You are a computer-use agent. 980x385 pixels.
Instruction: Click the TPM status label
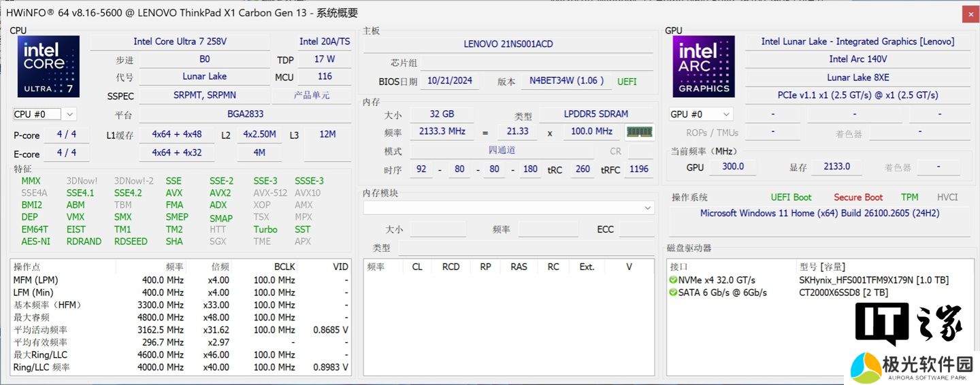(x=910, y=197)
